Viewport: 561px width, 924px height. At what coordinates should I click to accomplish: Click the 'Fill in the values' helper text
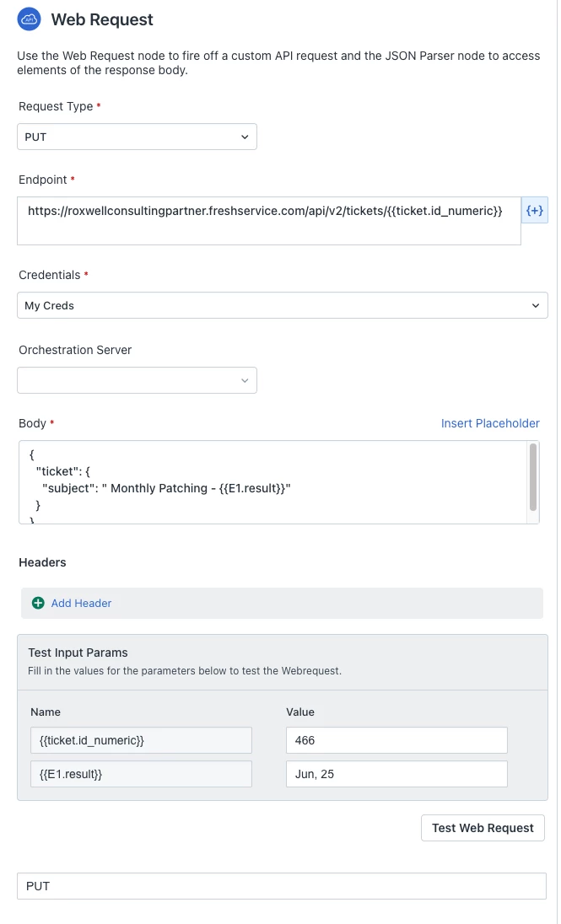pyautogui.click(x=185, y=670)
